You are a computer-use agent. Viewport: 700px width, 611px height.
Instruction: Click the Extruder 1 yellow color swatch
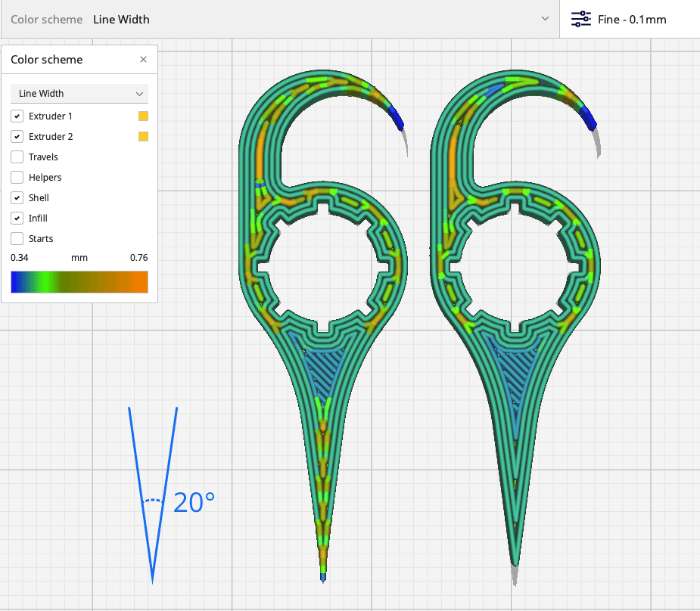click(x=143, y=116)
